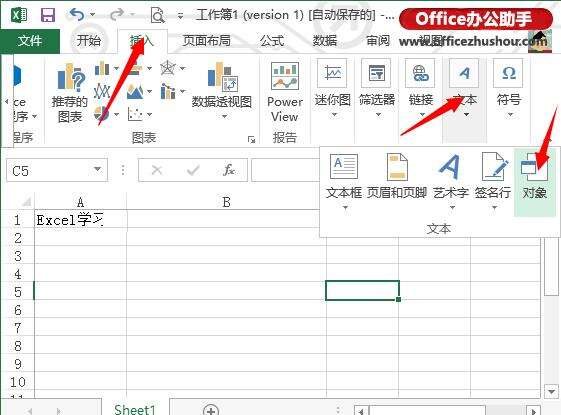
Task: Click the Select All corner triangle
Action: 26,202
